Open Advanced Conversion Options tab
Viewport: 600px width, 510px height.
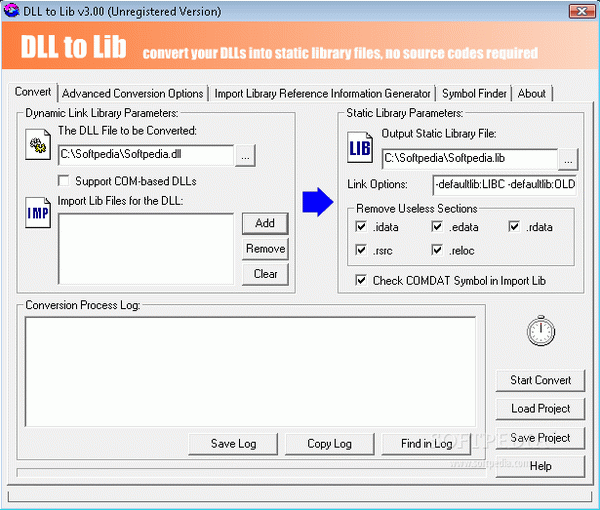(132, 94)
